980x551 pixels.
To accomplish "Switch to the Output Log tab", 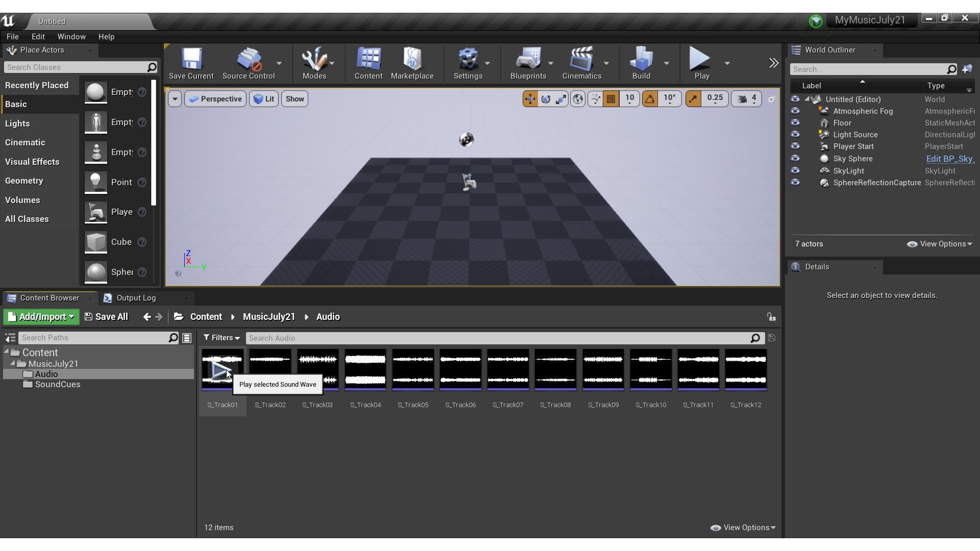I will point(136,298).
